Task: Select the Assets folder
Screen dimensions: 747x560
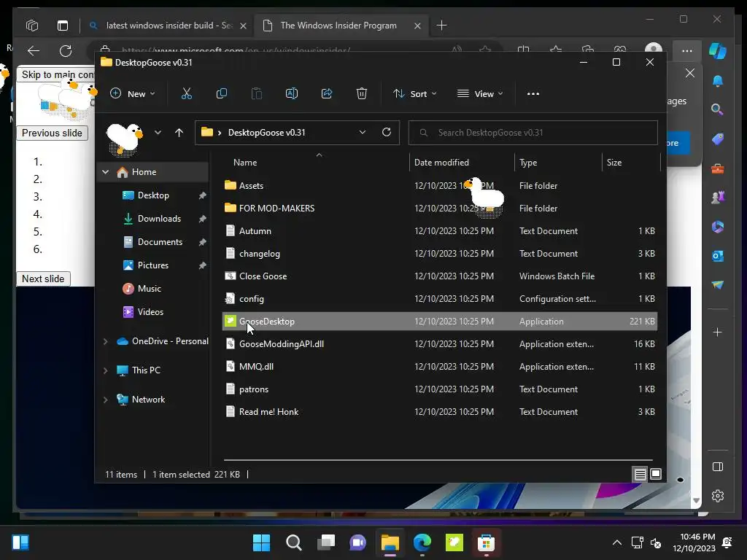Action: coord(440,186)
